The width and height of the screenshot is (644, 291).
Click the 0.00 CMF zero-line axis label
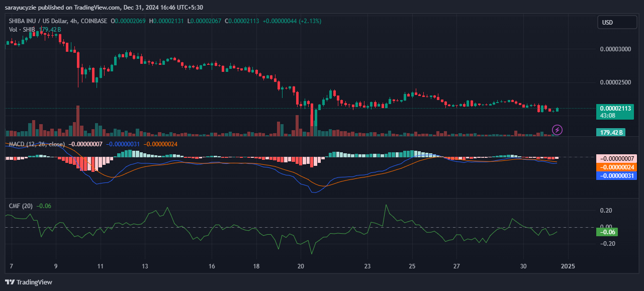click(606, 227)
